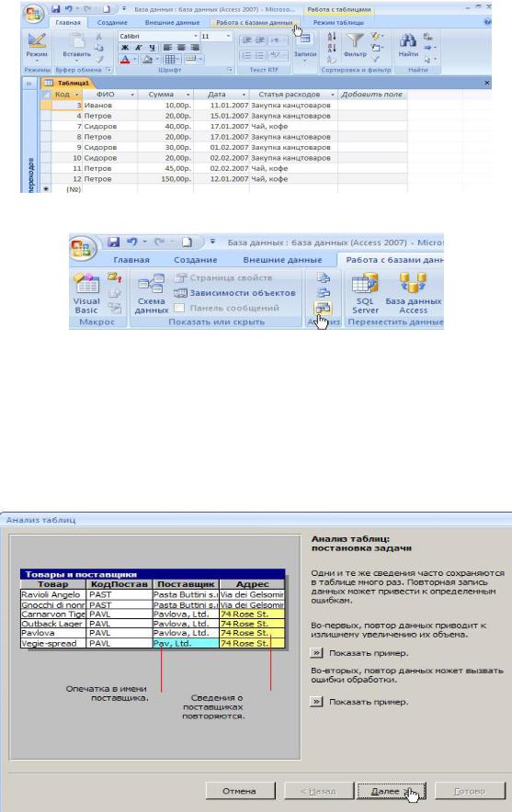Click the top icon in Анализ group
This screenshot has height=812, width=512.
click(x=323, y=278)
